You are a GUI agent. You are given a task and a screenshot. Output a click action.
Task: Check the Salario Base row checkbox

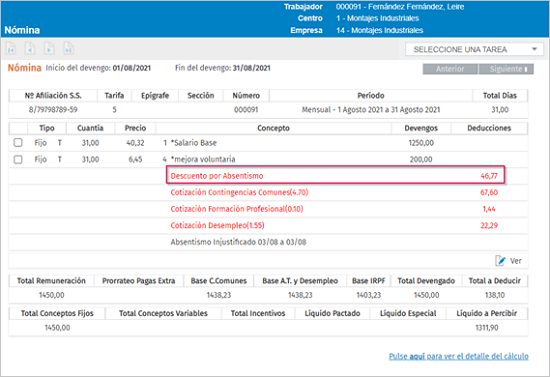click(18, 143)
